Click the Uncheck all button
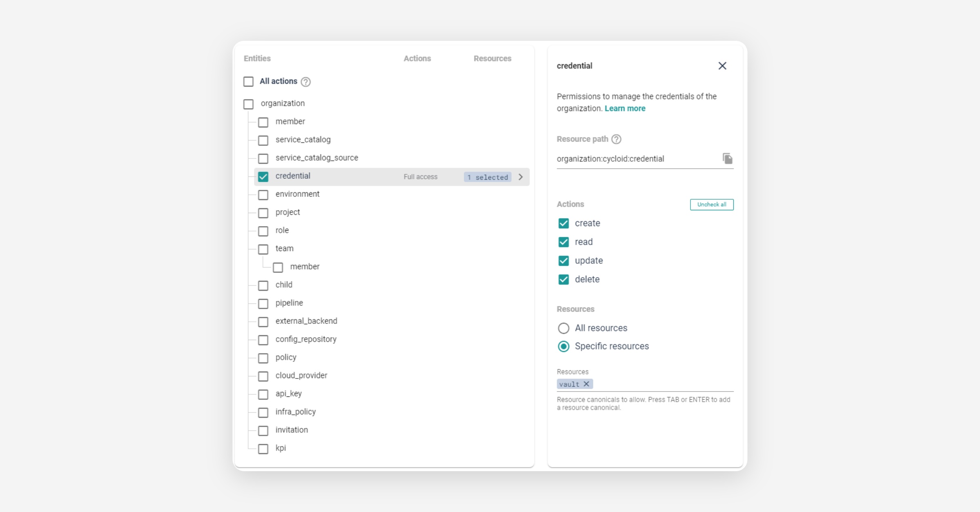The height and width of the screenshot is (512, 980). point(712,205)
